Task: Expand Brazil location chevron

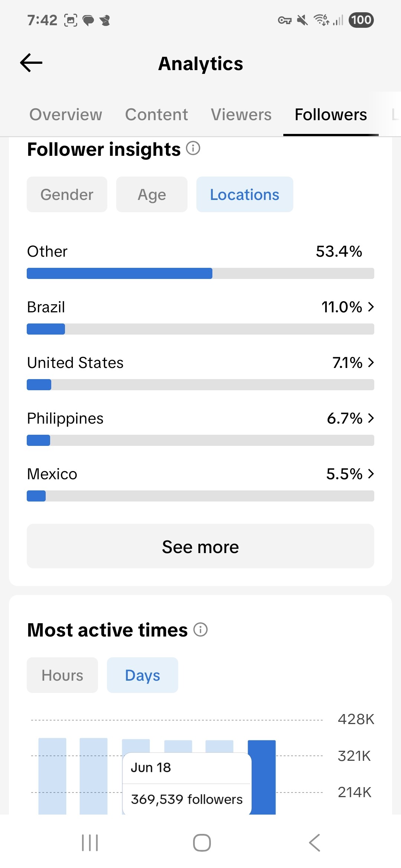Action: [371, 307]
